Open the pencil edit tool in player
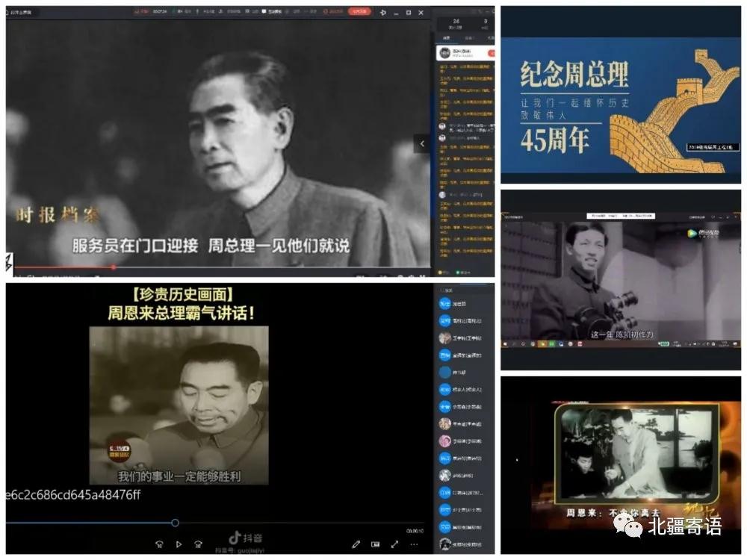Viewport: 747px width, 560px height. coord(356,544)
